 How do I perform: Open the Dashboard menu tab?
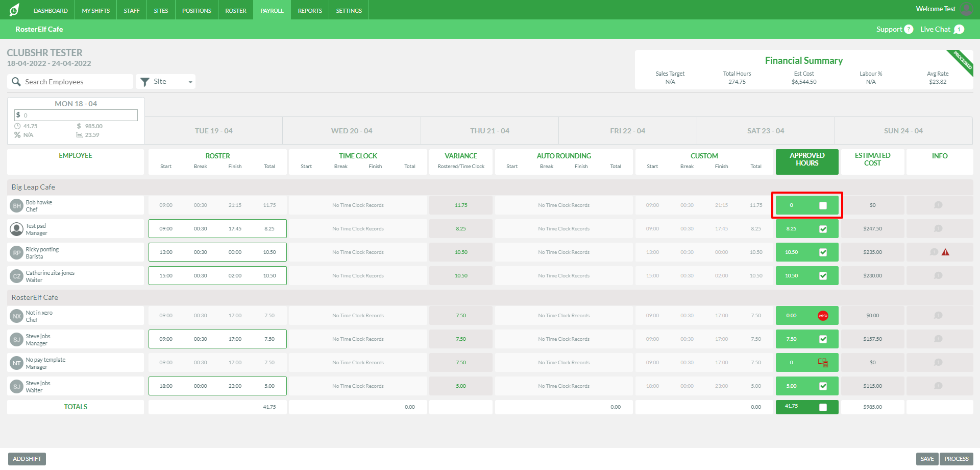click(x=51, y=10)
